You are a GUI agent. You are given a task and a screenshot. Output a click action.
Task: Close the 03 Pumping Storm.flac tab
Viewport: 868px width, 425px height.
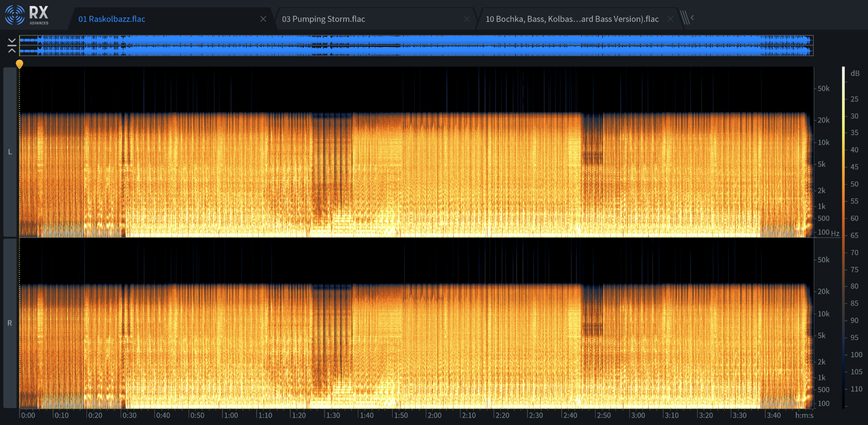[466, 19]
